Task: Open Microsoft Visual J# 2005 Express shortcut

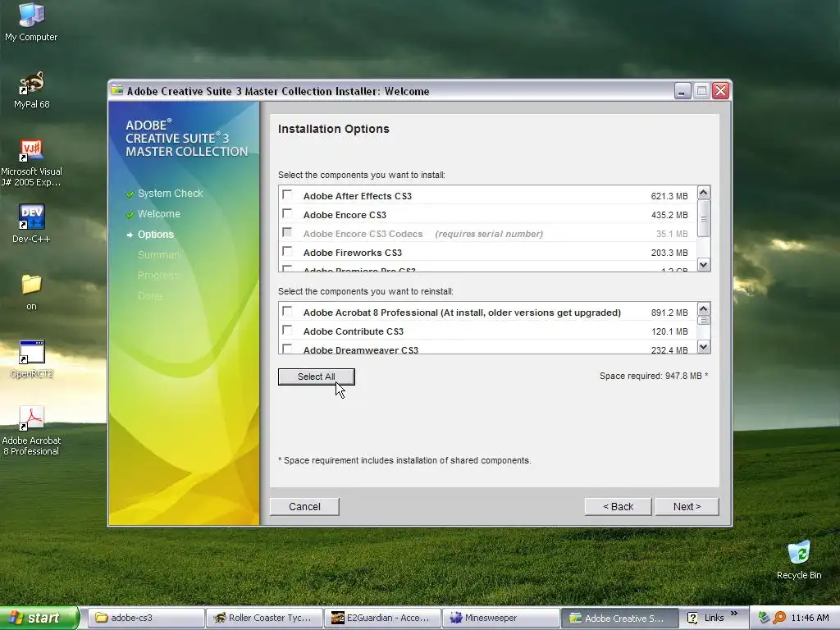Action: pos(31,162)
